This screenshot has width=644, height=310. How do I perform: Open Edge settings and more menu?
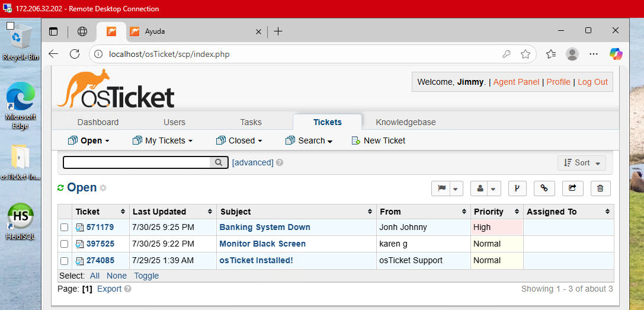594,54
